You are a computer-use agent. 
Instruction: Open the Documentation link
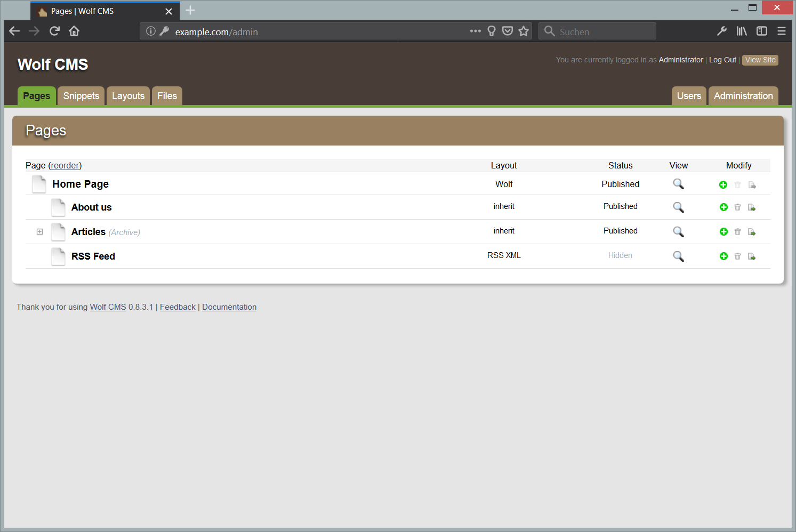[x=229, y=307]
